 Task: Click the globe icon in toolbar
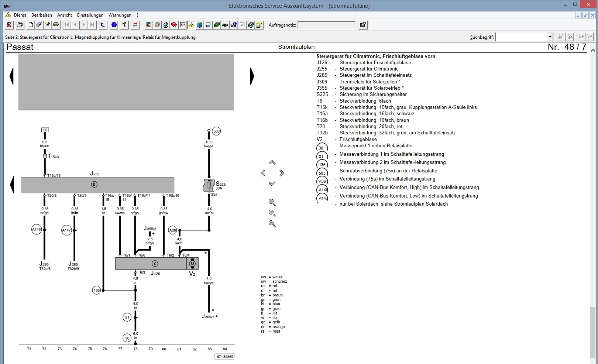(x=200, y=25)
